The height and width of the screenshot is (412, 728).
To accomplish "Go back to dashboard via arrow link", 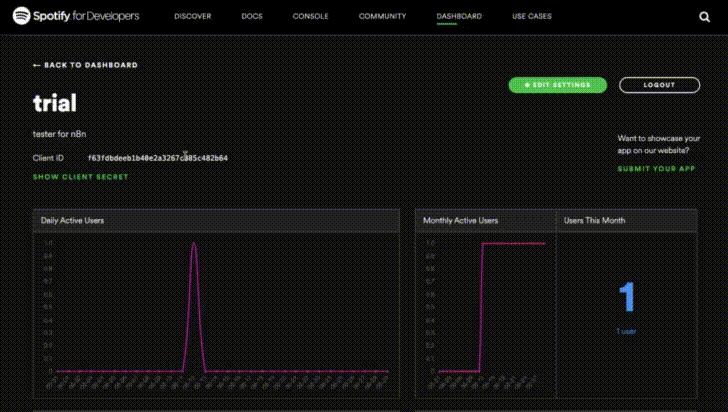I will pos(85,65).
